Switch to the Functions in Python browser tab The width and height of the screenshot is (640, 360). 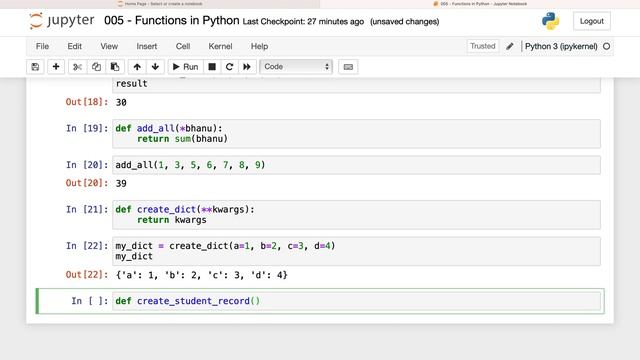pos(480,4)
